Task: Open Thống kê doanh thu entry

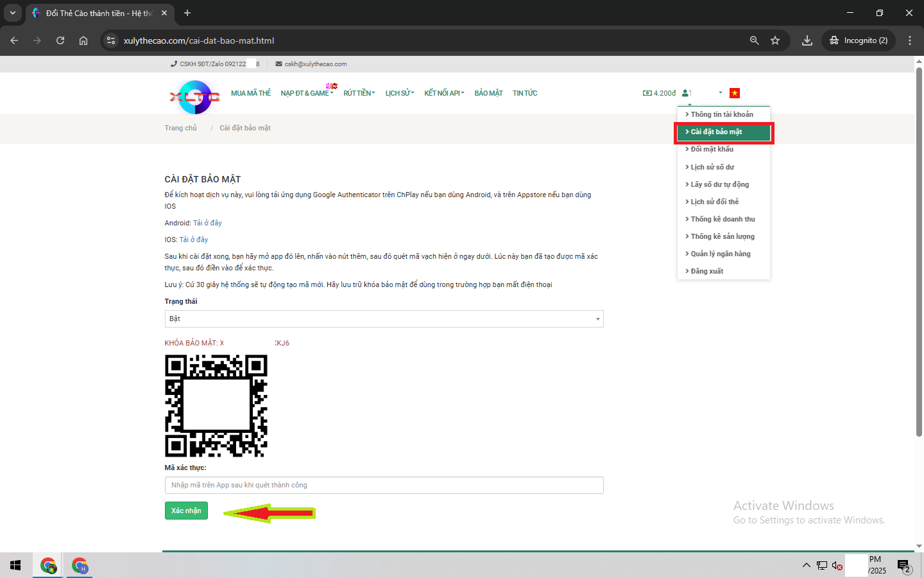Action: pyautogui.click(x=724, y=219)
